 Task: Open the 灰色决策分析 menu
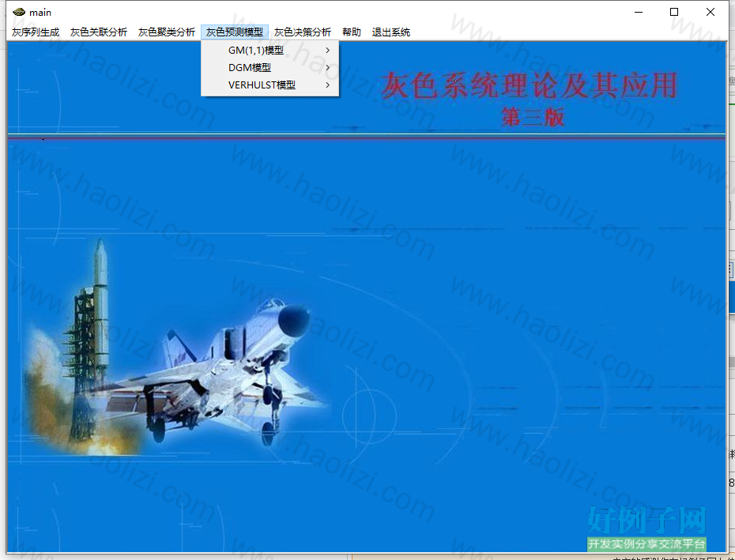pyautogui.click(x=303, y=32)
